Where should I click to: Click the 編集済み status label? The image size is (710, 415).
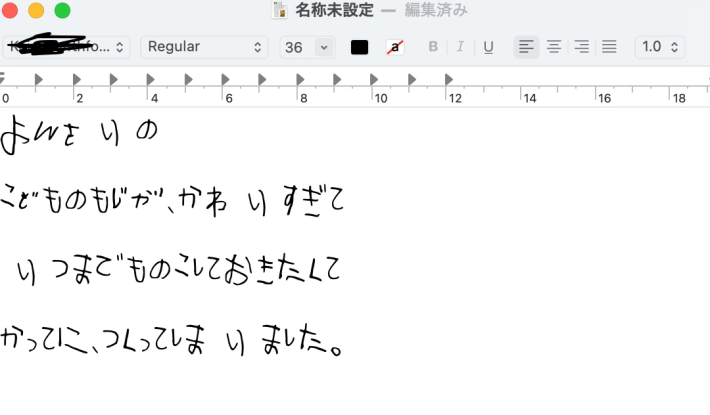436,10
